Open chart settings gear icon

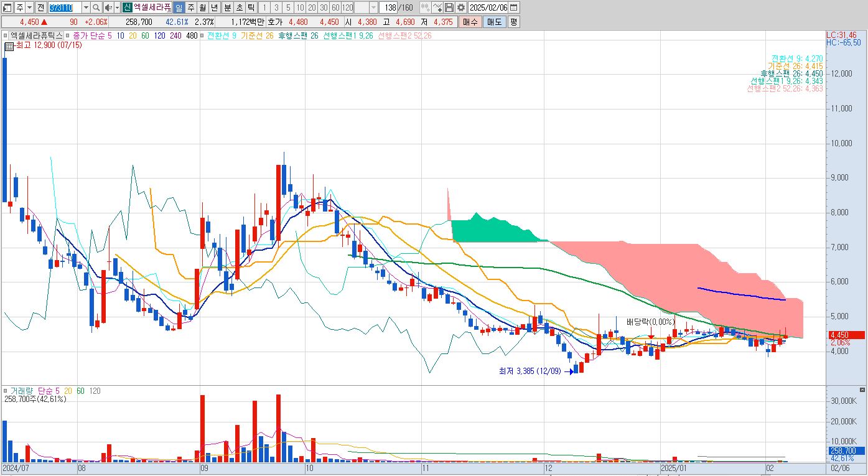coord(460,7)
